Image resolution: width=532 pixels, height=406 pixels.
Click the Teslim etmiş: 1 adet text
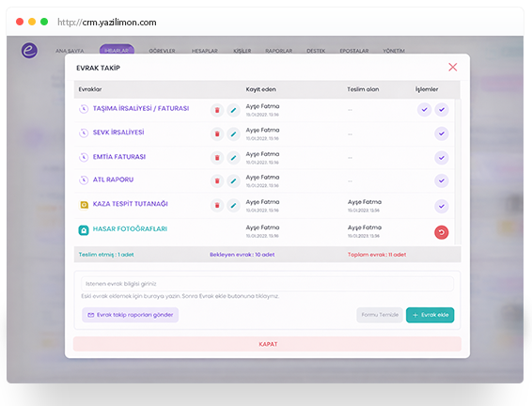click(x=106, y=255)
